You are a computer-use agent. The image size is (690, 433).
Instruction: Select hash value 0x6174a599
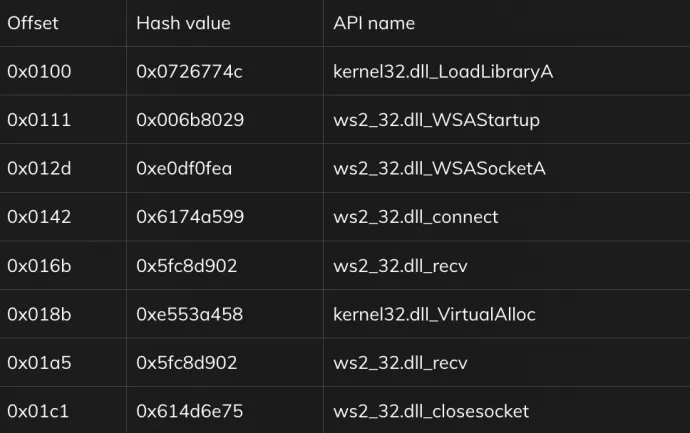point(190,217)
